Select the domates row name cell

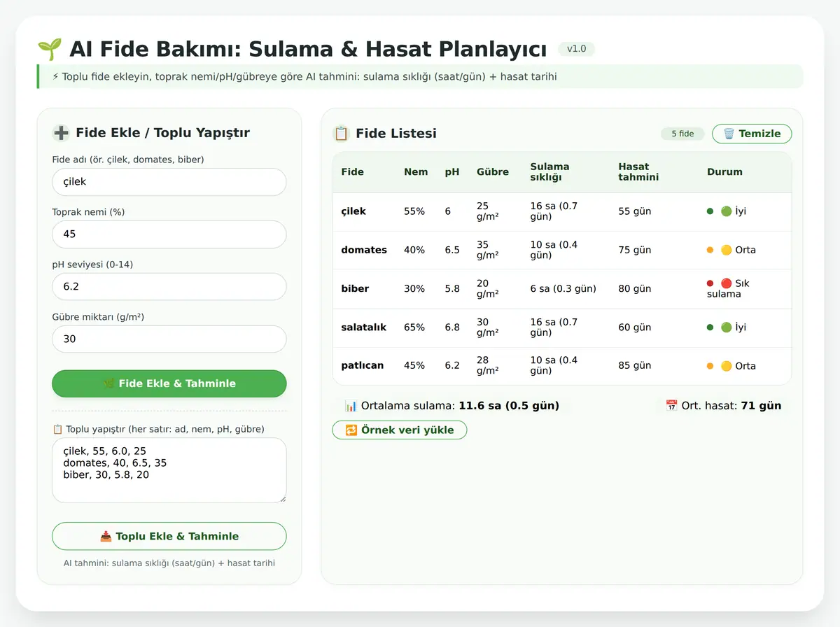364,250
